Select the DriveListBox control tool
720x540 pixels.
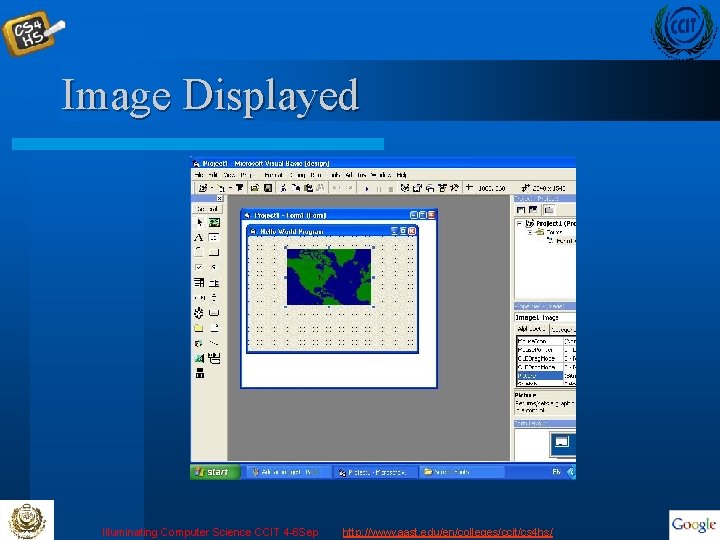pos(214,313)
